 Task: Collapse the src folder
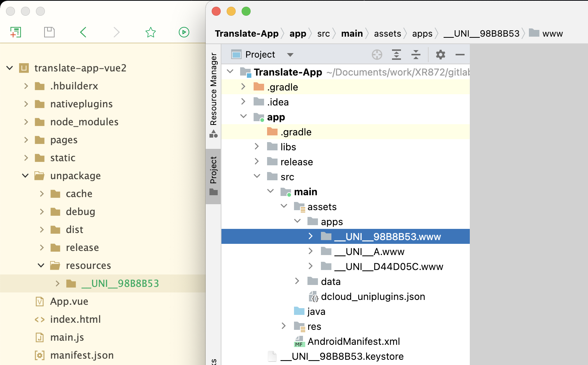coord(257,176)
